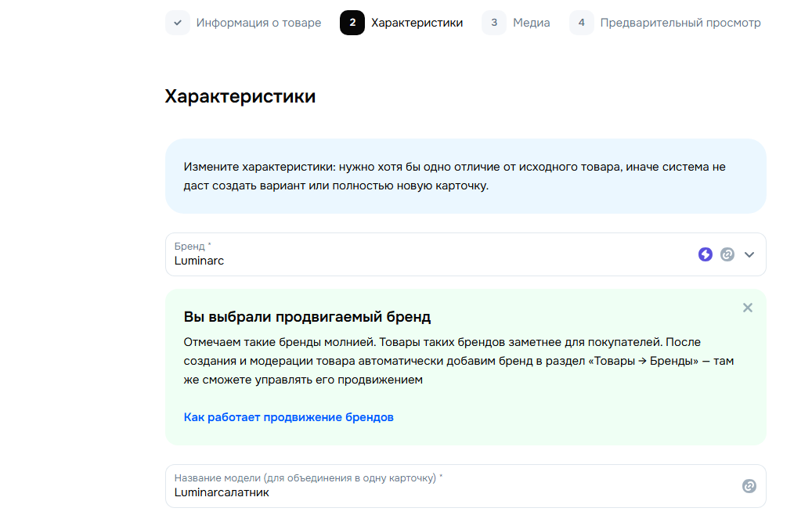Open the Предварительный просмотр tab
812x526 pixels.
point(680,23)
